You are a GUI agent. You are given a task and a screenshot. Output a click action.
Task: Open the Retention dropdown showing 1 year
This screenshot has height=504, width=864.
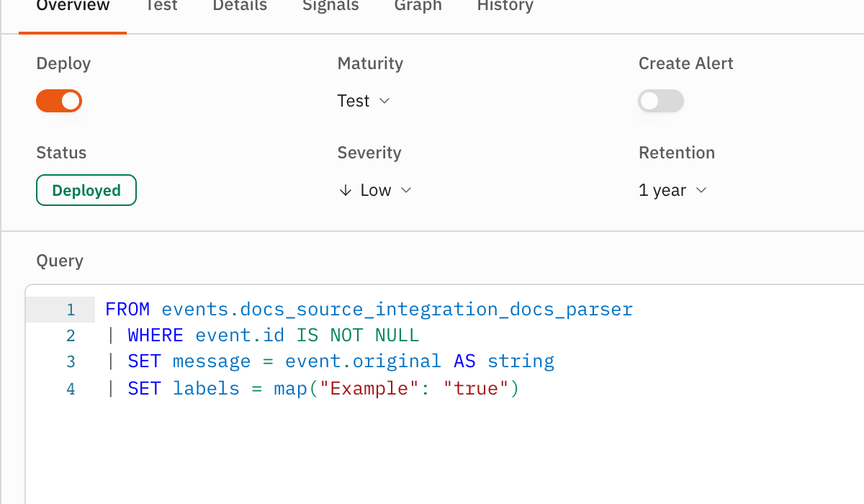(673, 190)
